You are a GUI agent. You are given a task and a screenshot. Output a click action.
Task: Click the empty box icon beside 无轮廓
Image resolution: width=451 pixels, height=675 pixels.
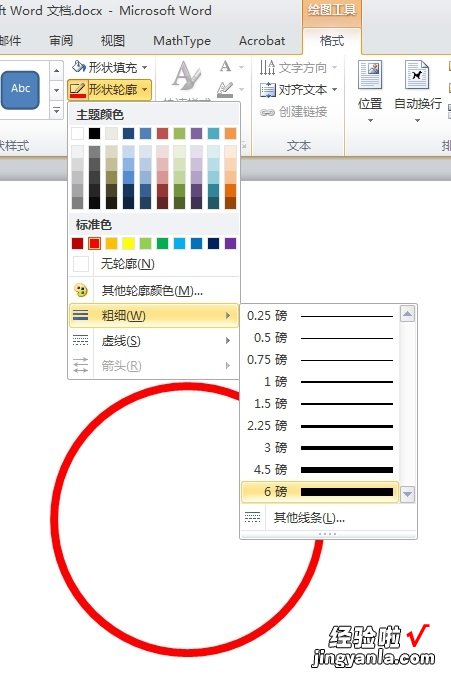pyautogui.click(x=81, y=264)
